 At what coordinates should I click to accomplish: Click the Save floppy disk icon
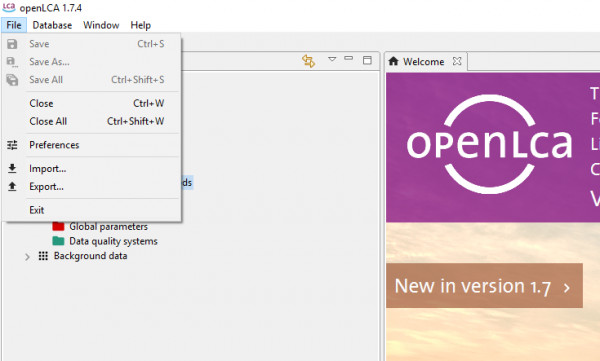point(12,44)
